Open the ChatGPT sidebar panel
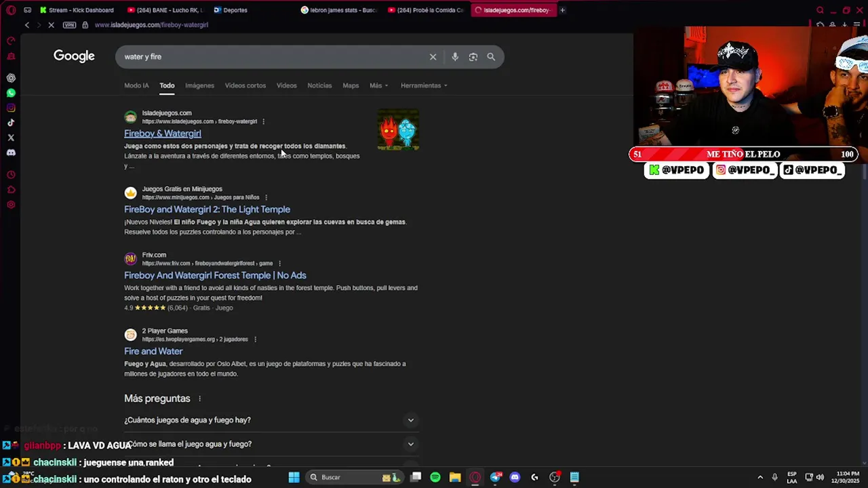 click(x=11, y=78)
